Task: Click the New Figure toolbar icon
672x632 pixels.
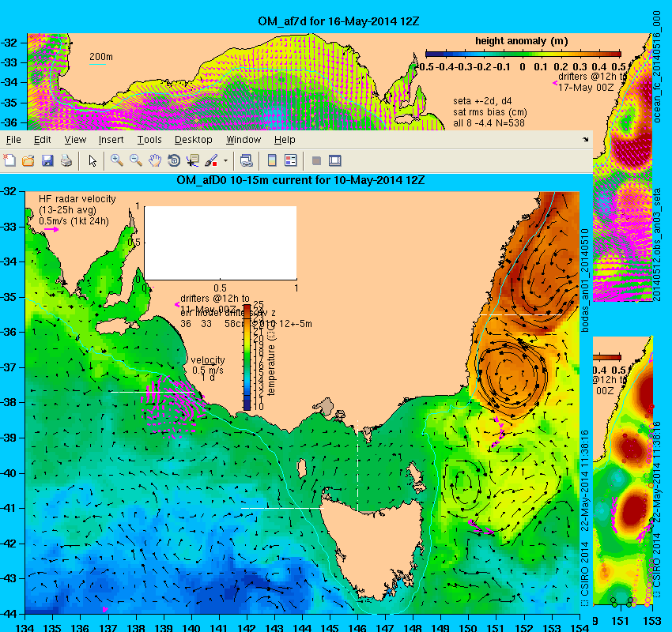Action: pos(9,160)
